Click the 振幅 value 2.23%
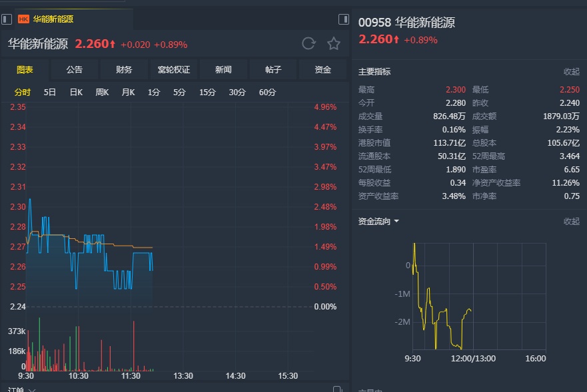Screen dimensions: 587x392 click(x=568, y=130)
